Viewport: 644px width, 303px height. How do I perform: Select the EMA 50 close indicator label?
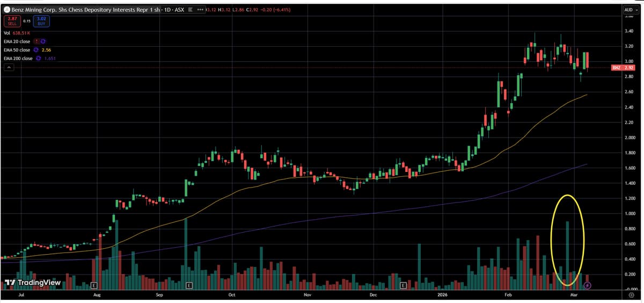[x=18, y=50]
